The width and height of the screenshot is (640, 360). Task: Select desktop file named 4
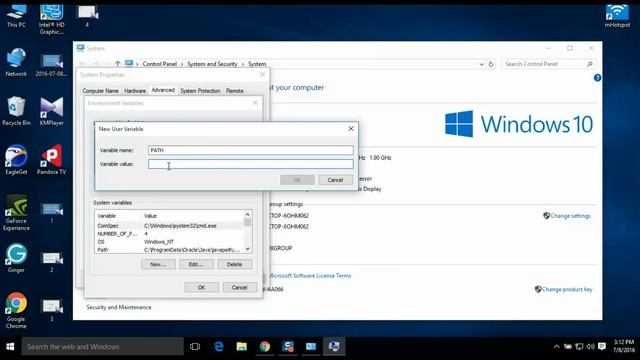(x=87, y=16)
